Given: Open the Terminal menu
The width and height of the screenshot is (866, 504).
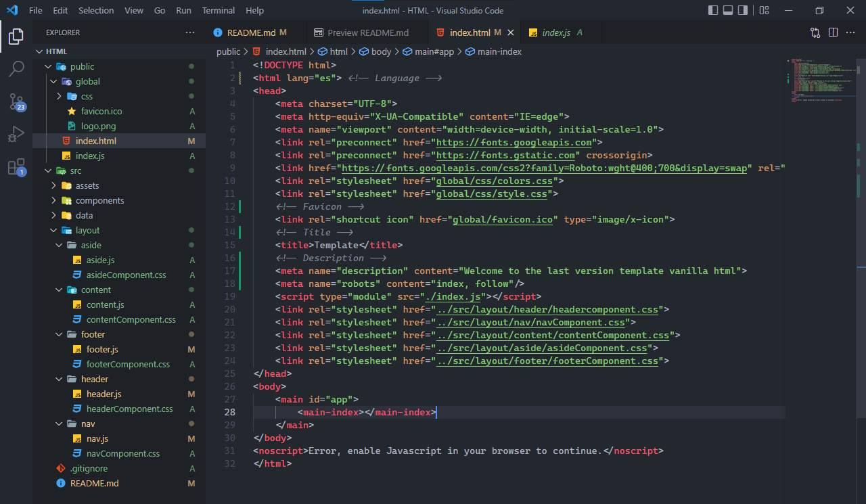Looking at the screenshot, I should pos(219,10).
